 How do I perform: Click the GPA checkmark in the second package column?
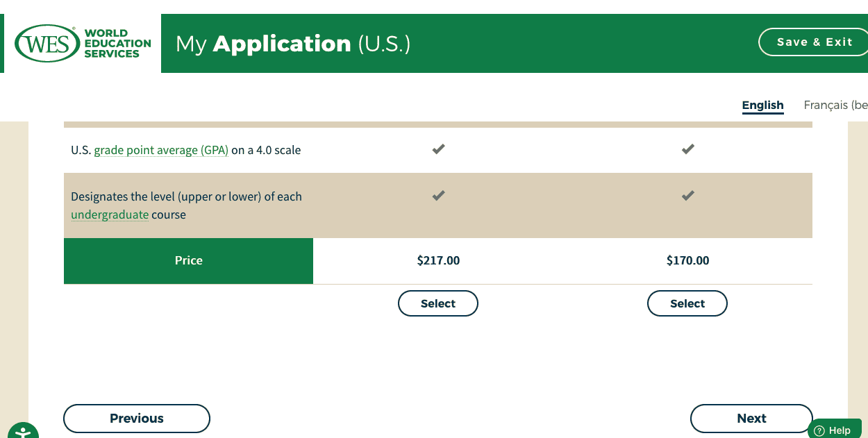(687, 149)
